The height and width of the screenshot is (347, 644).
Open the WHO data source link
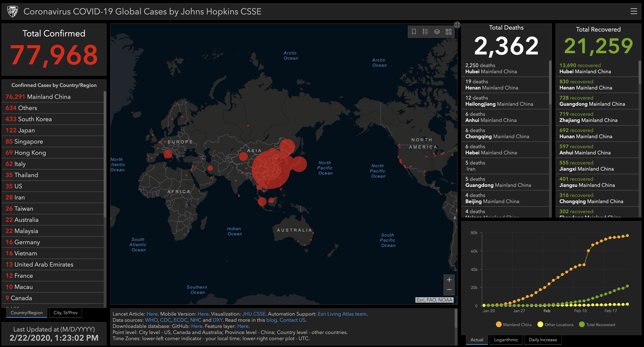(x=151, y=320)
